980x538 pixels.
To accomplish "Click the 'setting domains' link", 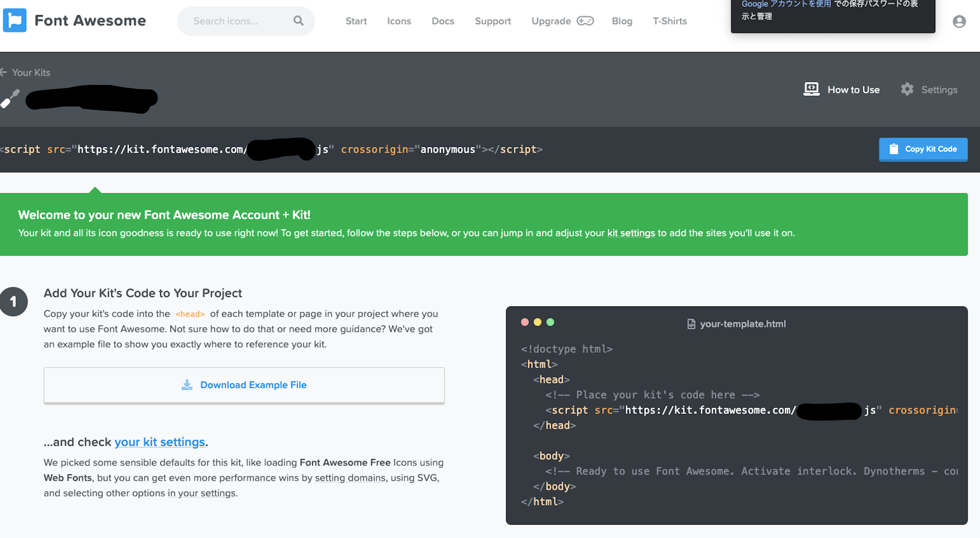I will click(350, 477).
